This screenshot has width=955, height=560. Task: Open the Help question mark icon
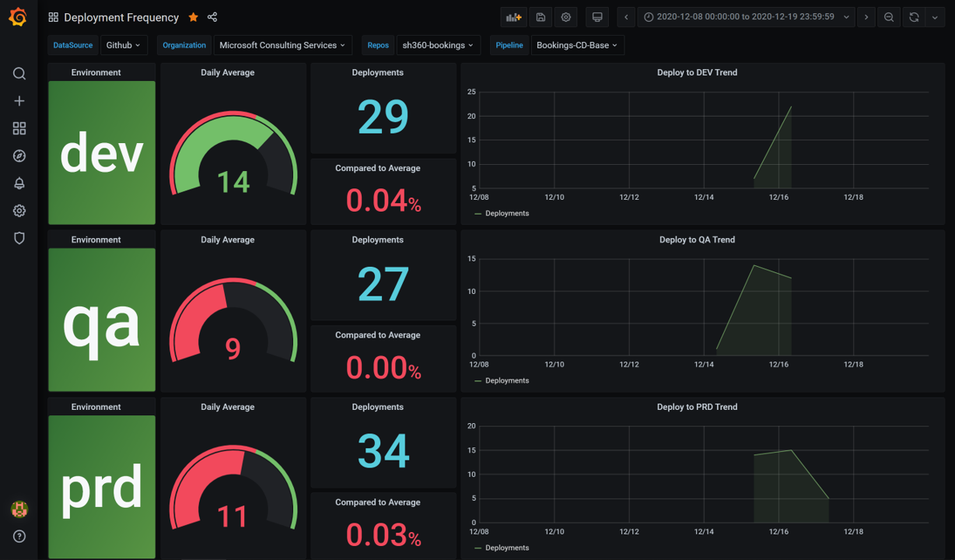[19, 536]
